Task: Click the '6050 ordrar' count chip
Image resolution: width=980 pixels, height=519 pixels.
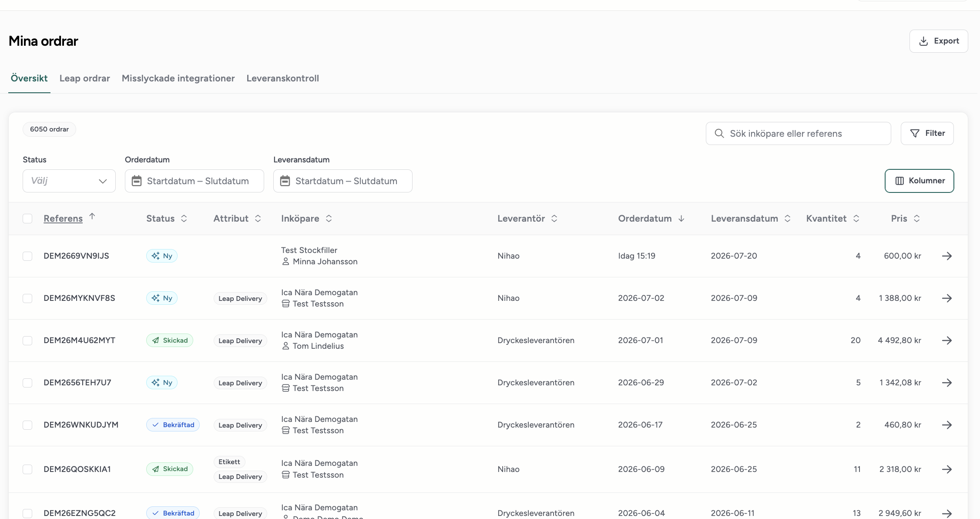Action: (49, 129)
